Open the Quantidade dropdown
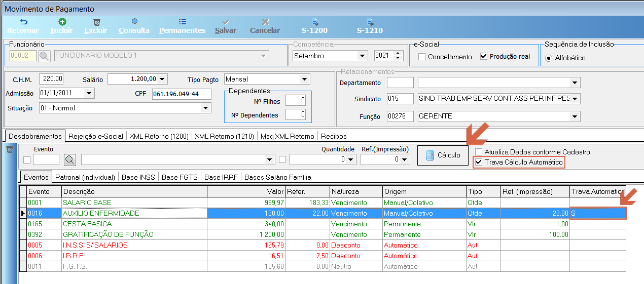This screenshot has width=644, height=284. (350, 160)
